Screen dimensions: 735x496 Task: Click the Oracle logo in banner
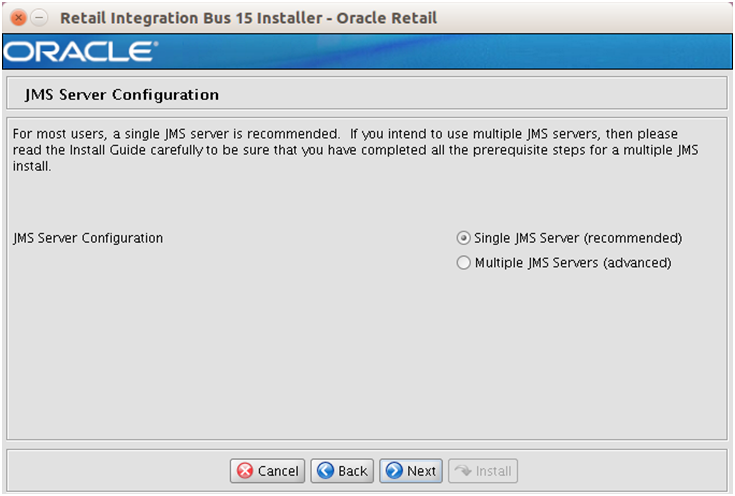coord(81,52)
